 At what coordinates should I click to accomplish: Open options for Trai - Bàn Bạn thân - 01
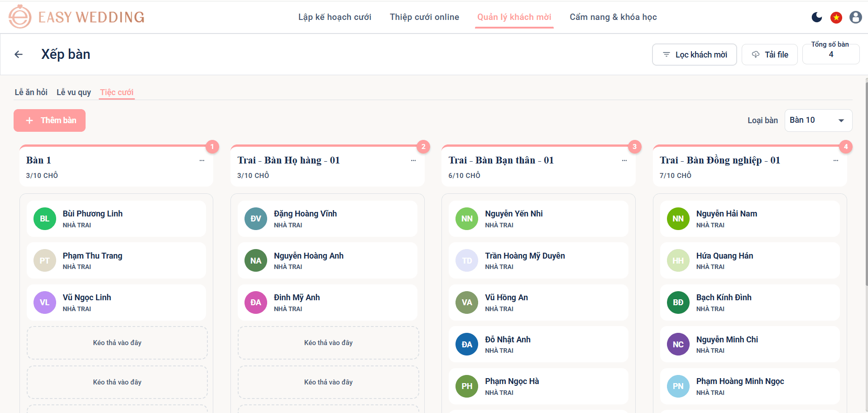pos(624,160)
